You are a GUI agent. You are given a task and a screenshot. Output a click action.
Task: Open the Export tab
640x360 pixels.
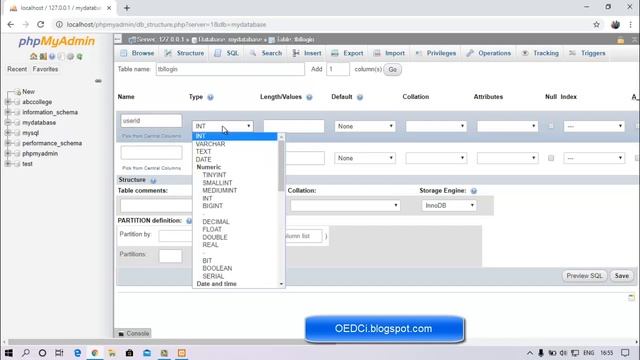tap(347, 53)
